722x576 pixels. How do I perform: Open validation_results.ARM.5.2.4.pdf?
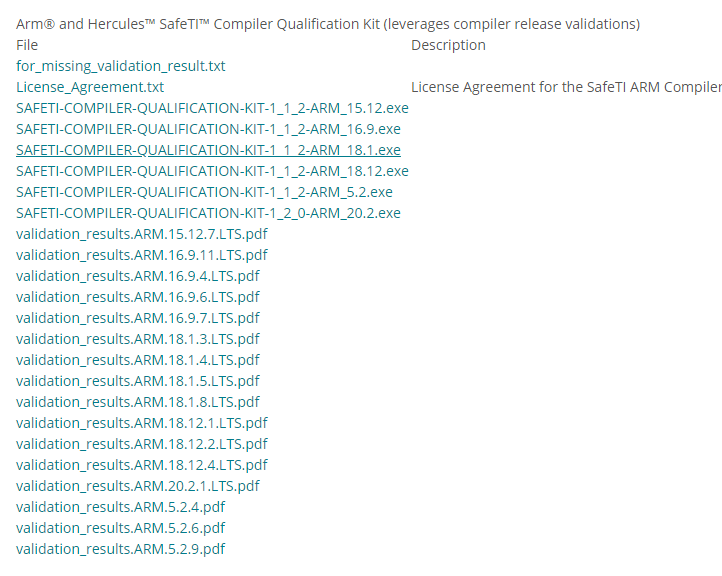point(121,507)
